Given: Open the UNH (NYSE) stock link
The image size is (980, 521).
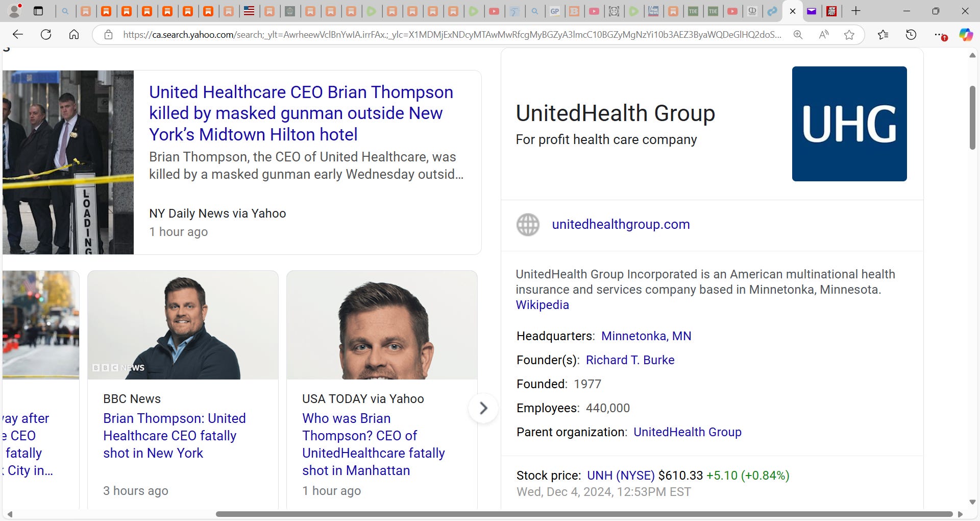Looking at the screenshot, I should (x=621, y=476).
